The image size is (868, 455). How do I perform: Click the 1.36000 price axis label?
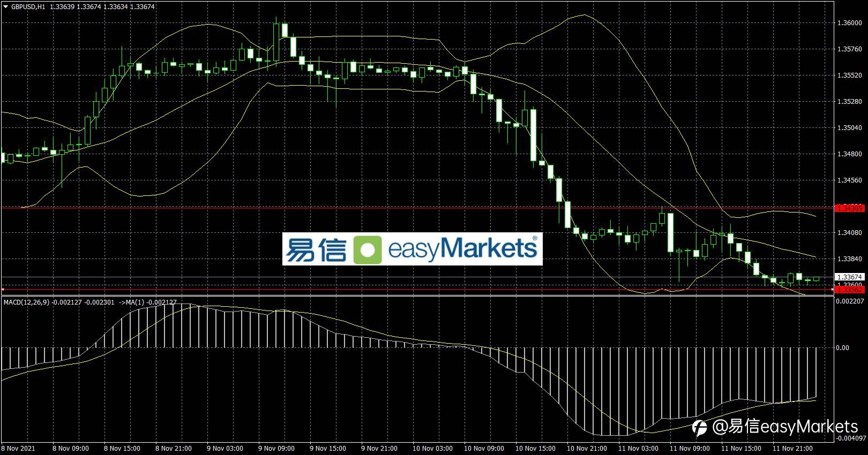click(x=849, y=23)
